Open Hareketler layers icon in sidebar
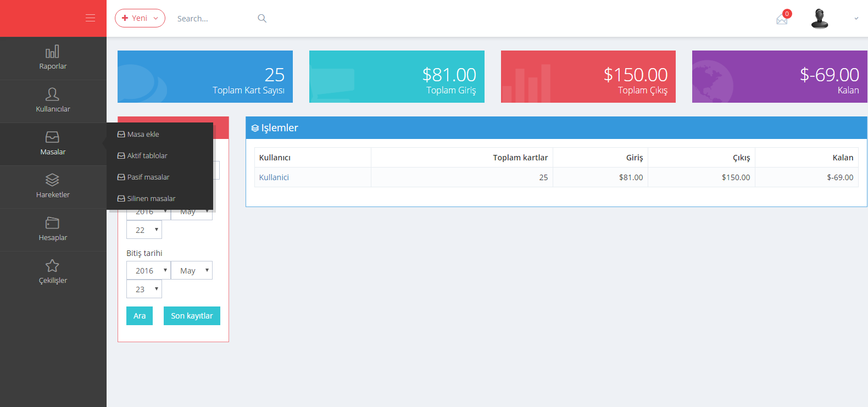 pos(52,180)
